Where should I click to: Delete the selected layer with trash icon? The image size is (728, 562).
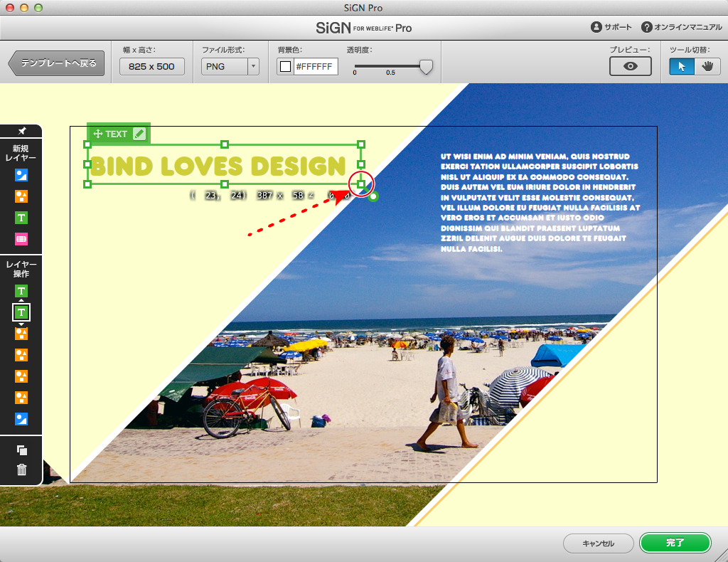point(21,470)
